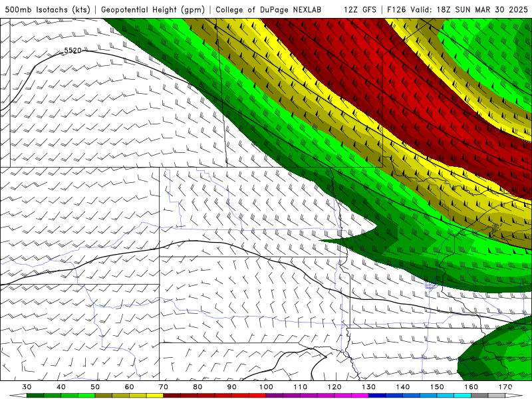Click the gray swatch right of 160
Image resolution: width=532 pixels, height=399 pixels.
pos(479,396)
